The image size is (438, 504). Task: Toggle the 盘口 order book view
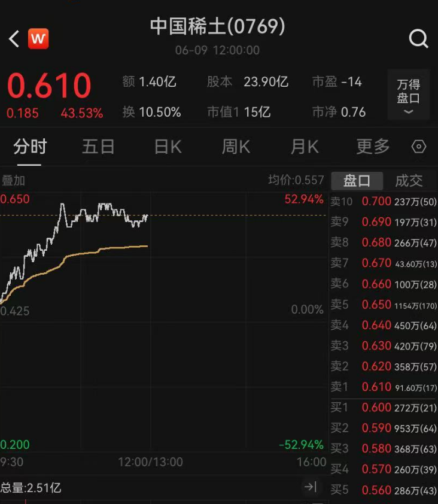[357, 180]
